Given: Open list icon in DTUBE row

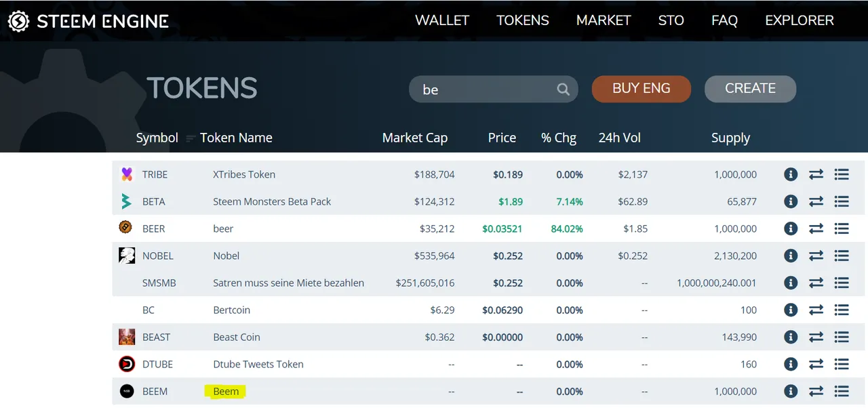Looking at the screenshot, I should coord(842,364).
